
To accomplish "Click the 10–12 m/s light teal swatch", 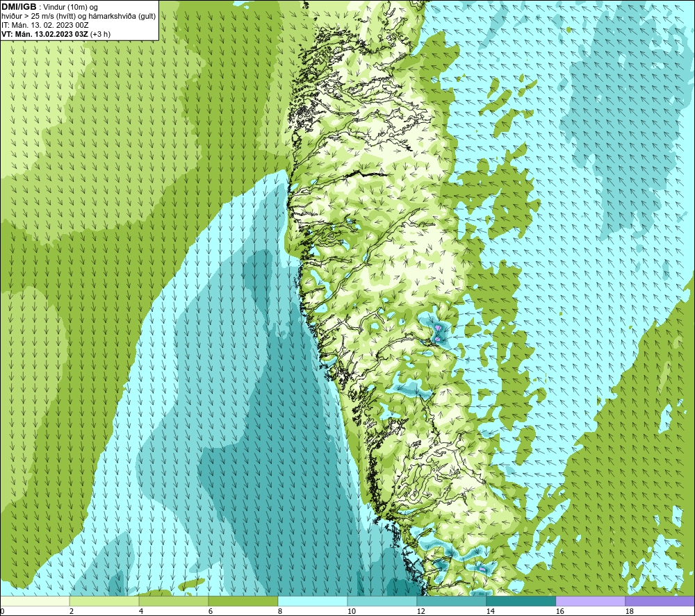I will coord(382,601).
